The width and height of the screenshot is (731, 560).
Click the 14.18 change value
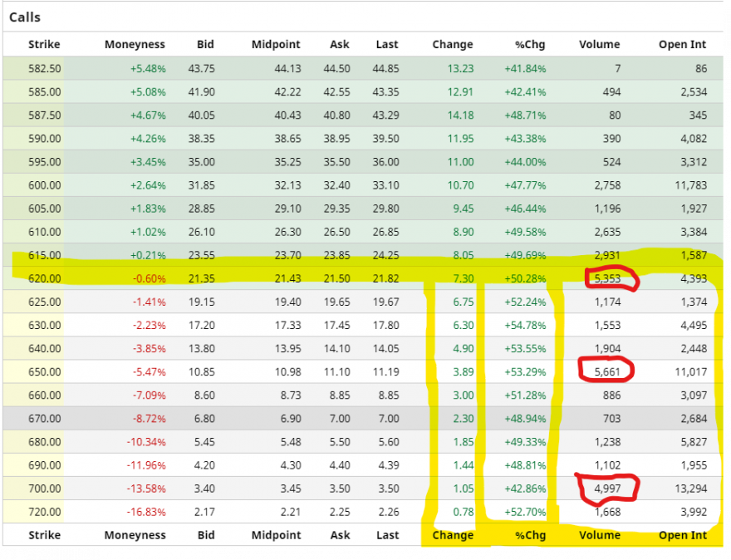pyautogui.click(x=460, y=115)
